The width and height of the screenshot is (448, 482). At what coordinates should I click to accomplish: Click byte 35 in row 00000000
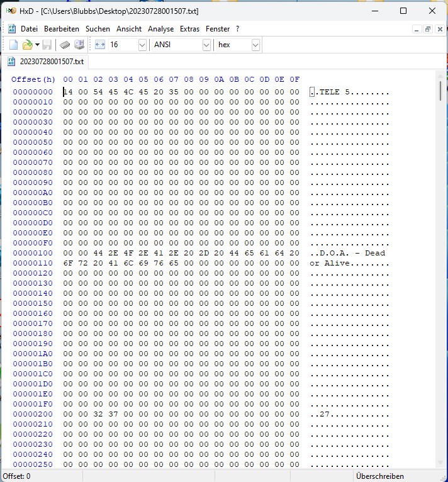point(174,92)
